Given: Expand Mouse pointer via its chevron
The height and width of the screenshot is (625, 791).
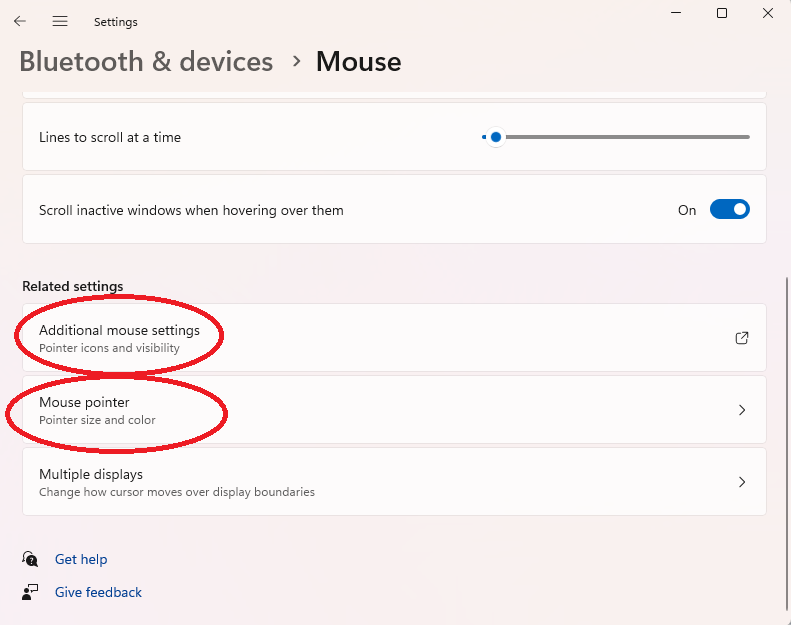Looking at the screenshot, I should point(742,410).
